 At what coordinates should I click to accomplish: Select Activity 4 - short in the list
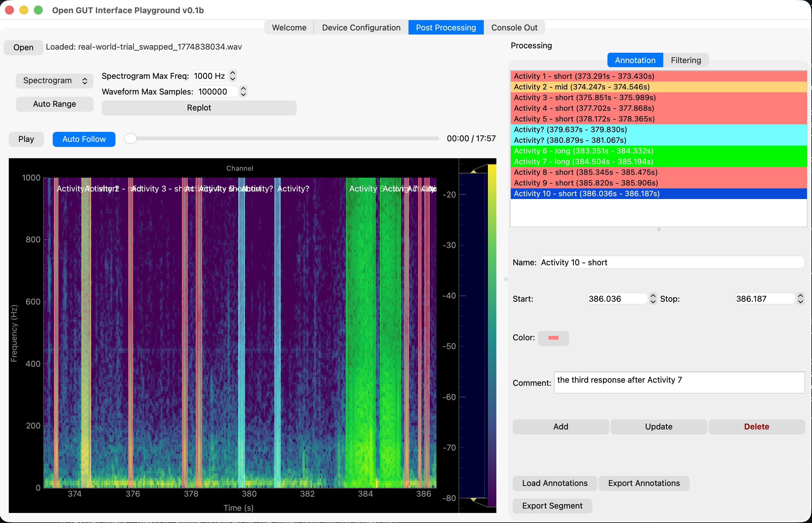tap(658, 108)
